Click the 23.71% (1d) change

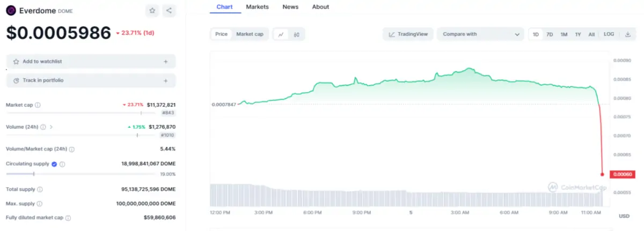pos(135,33)
